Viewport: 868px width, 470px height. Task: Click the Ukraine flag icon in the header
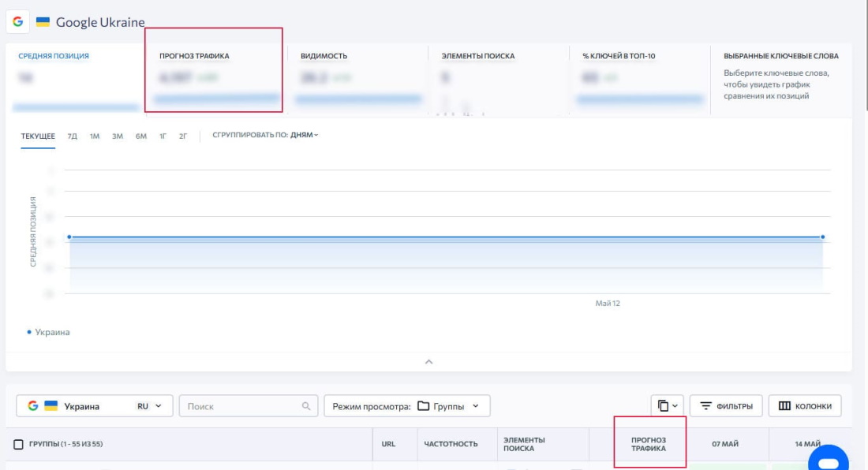(x=43, y=22)
